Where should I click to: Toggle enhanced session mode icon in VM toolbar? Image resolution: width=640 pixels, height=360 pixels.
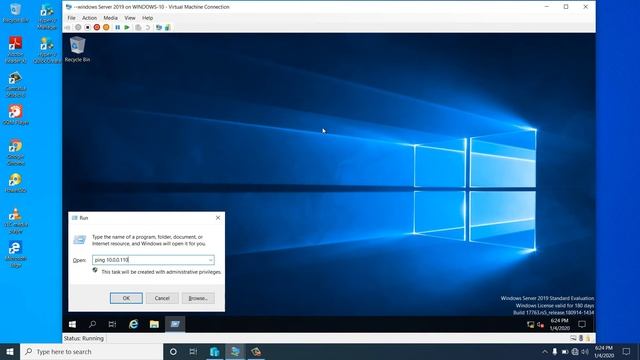(159, 27)
